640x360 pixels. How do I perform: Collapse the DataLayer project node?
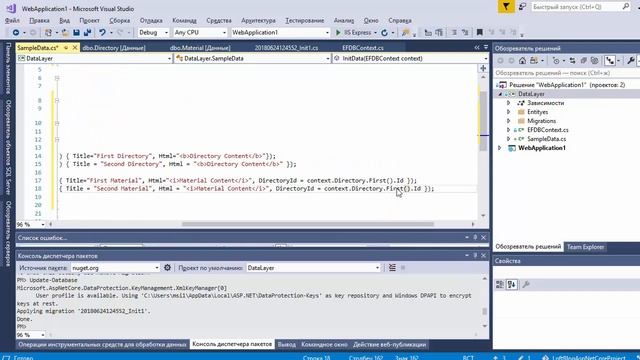pos(500,94)
